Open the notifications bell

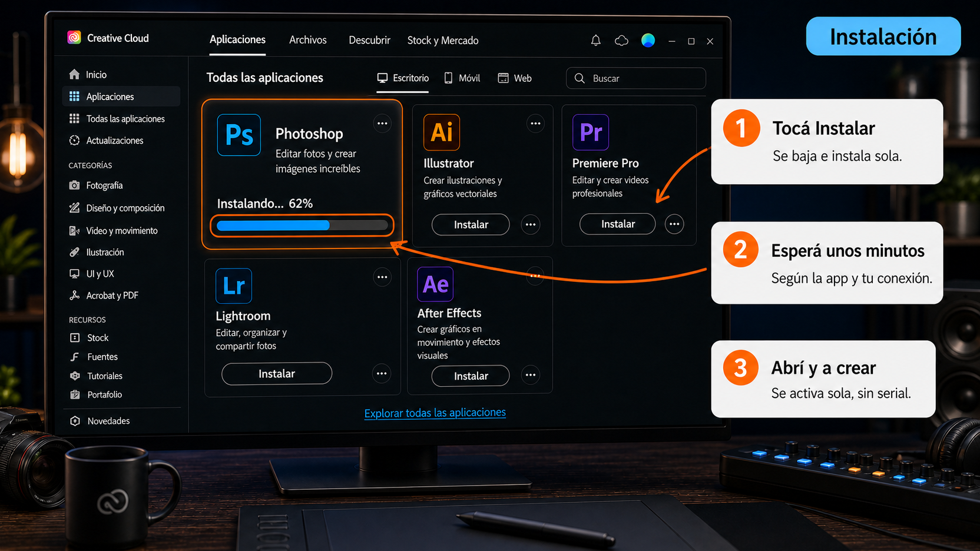click(x=596, y=41)
